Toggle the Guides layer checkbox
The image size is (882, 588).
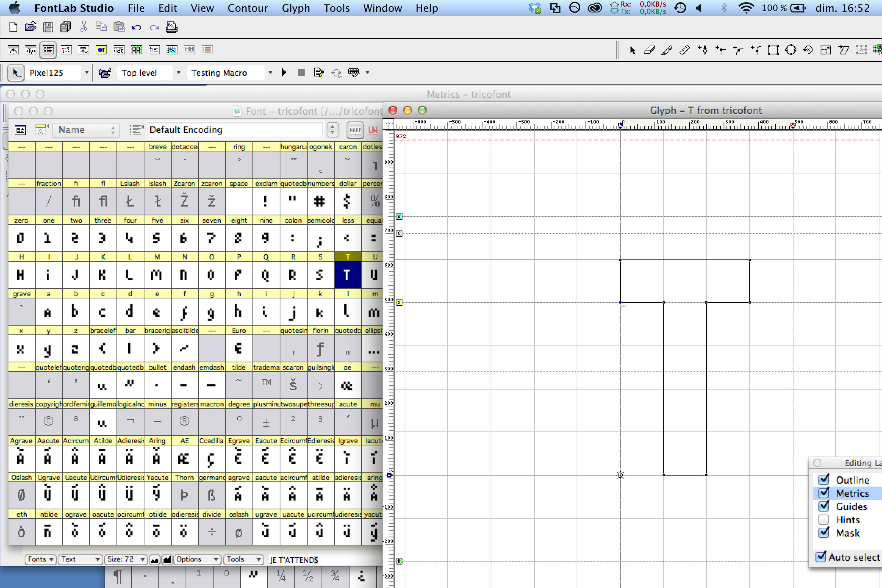[x=824, y=506]
